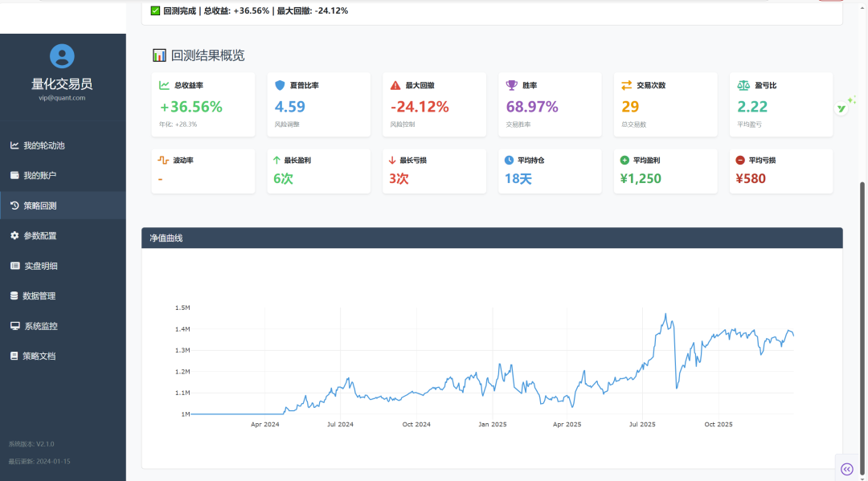Image resolution: width=868 pixels, height=481 pixels.
Task: Click the total return chart icon
Action: point(164,85)
